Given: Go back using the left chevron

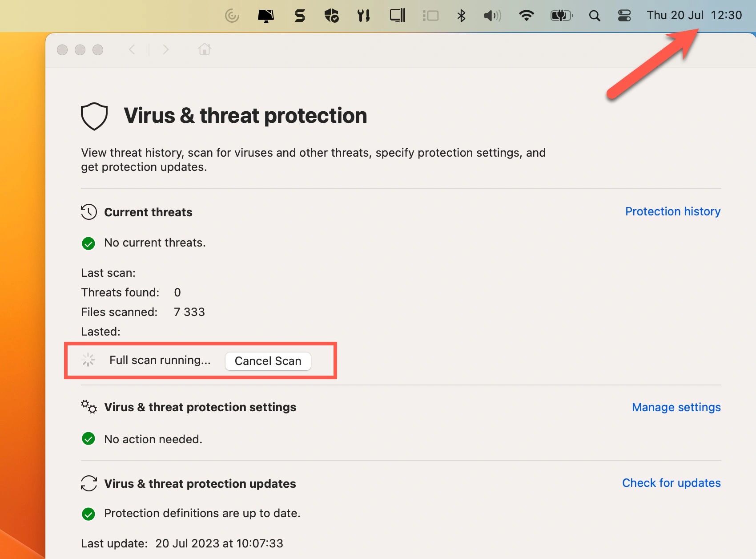Looking at the screenshot, I should tap(132, 49).
